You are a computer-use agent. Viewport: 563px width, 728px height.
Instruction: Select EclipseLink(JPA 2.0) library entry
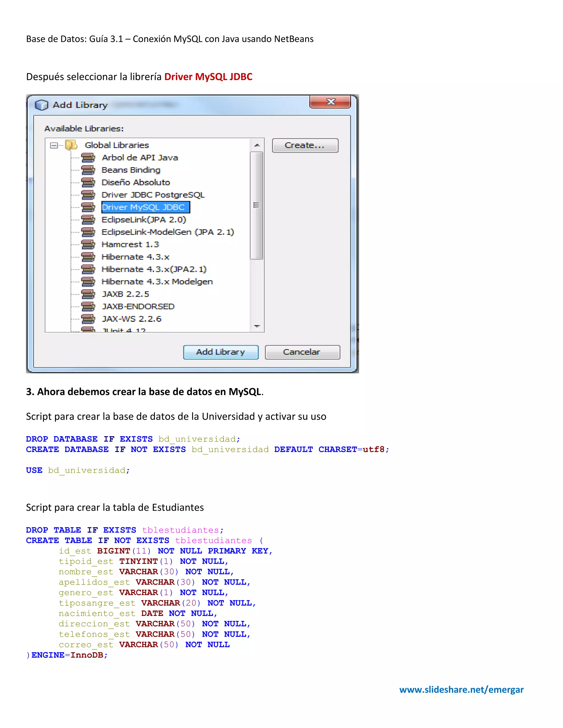pyautogui.click(x=144, y=220)
